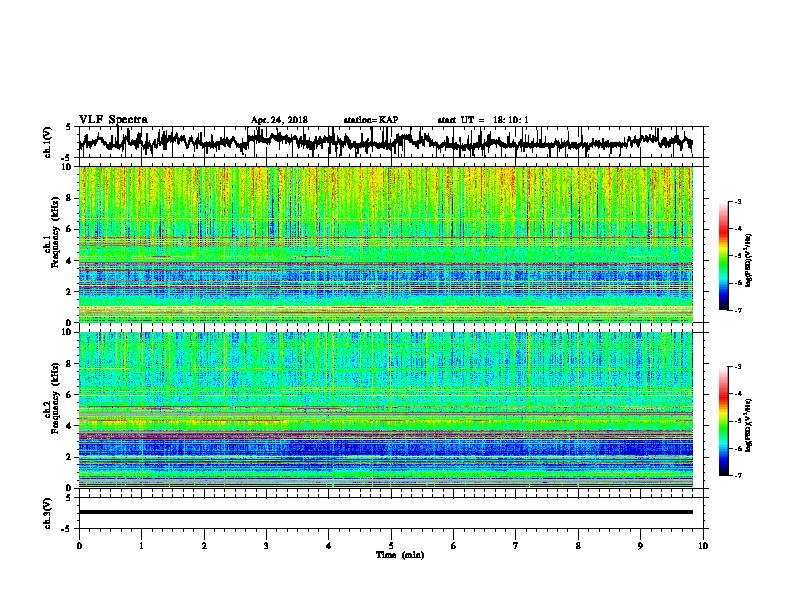
Task: Click the flat ch.3 voltage trace
Action: (386, 512)
